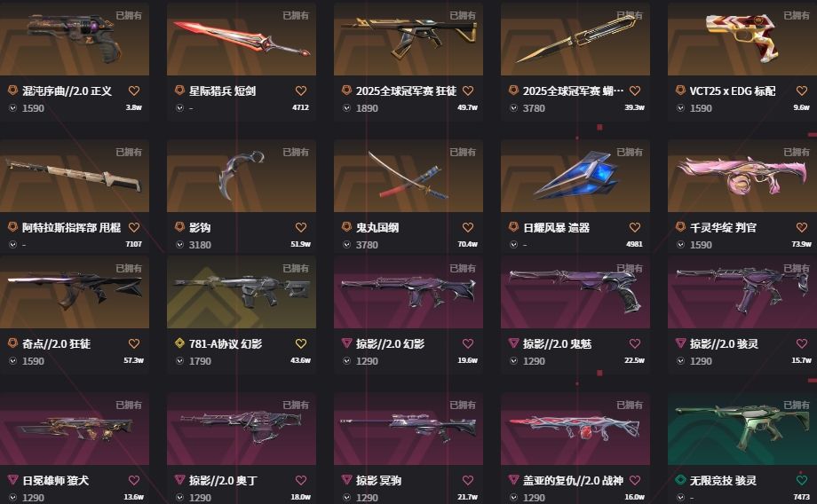
Task: Click the 已拥有 label on 奇点//2.0 狂徒
Action: (x=128, y=268)
